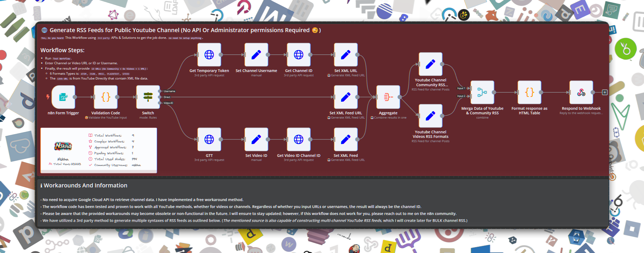Click the lightning trigger icon beside Form Trigger
644x253 pixels.
coord(48,97)
